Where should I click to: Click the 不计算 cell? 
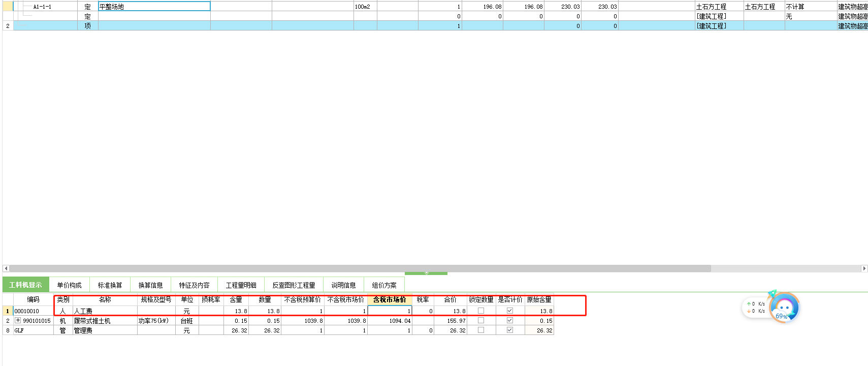click(810, 7)
